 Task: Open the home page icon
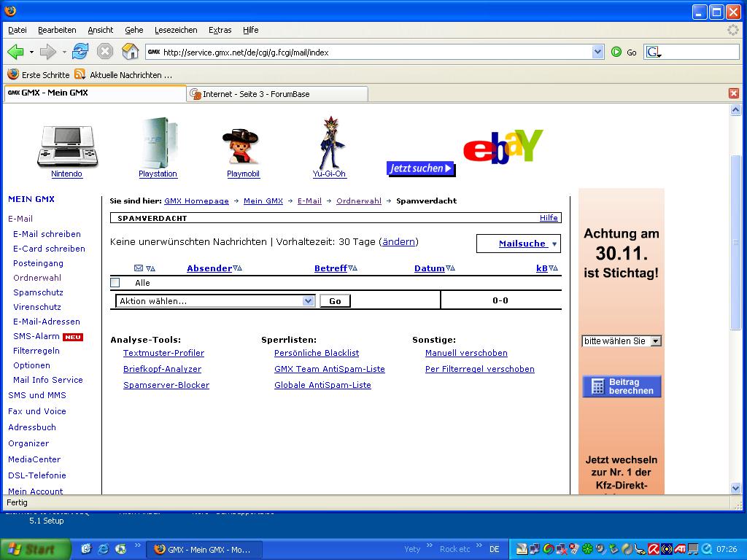coord(130,52)
